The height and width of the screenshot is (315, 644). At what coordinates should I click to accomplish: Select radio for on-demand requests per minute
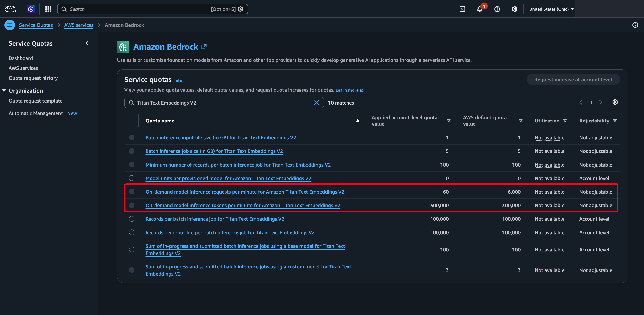click(132, 191)
